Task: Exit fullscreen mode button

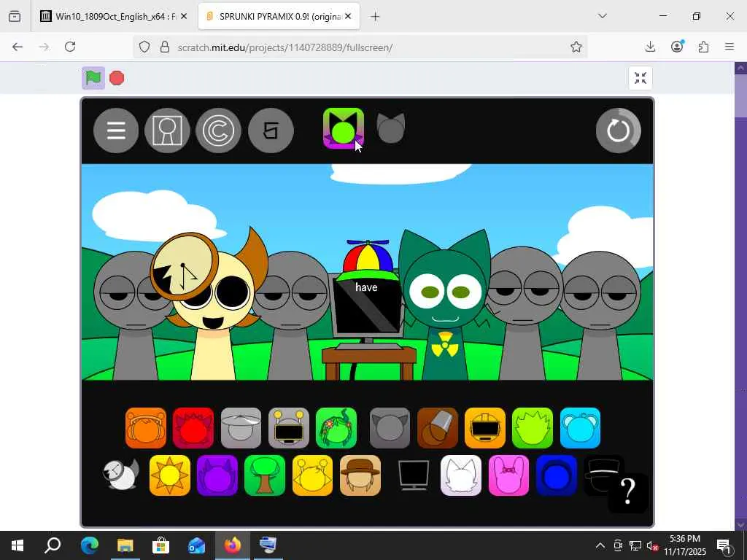Action: click(640, 77)
